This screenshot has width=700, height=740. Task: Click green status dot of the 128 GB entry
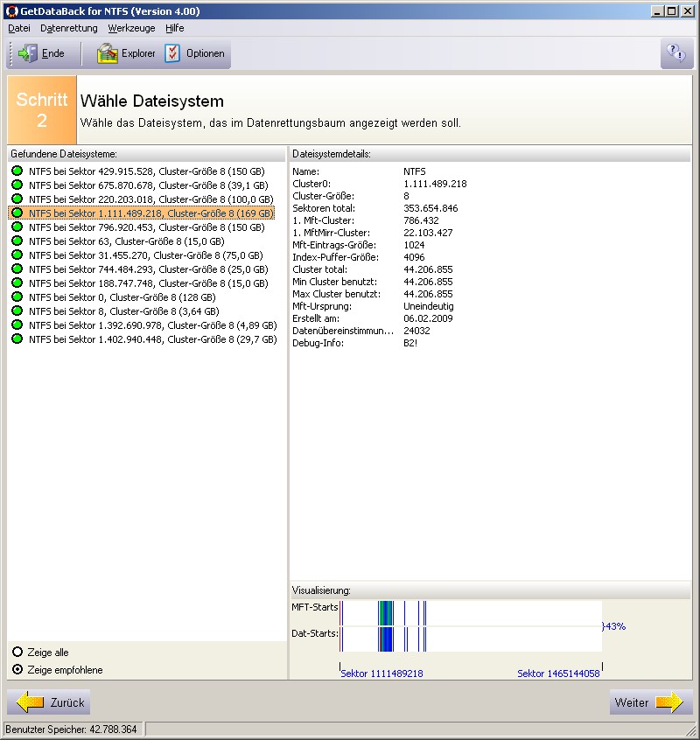(x=17, y=297)
